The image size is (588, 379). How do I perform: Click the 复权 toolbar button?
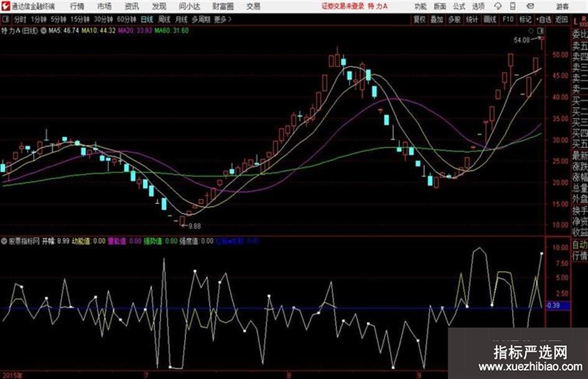click(419, 19)
